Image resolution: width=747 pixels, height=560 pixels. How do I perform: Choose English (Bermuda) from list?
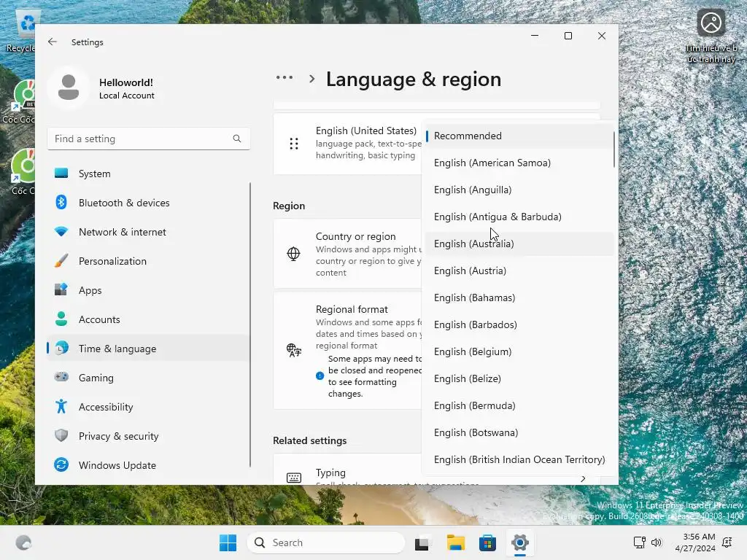[519, 405]
